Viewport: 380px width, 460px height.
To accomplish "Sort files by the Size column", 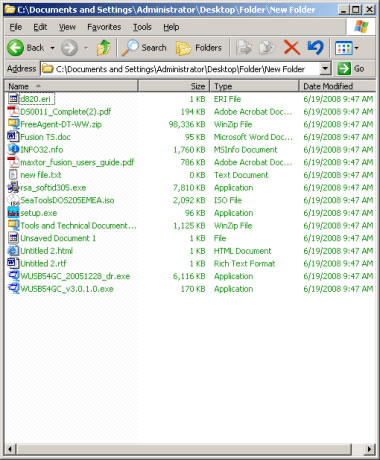I will tap(173, 86).
